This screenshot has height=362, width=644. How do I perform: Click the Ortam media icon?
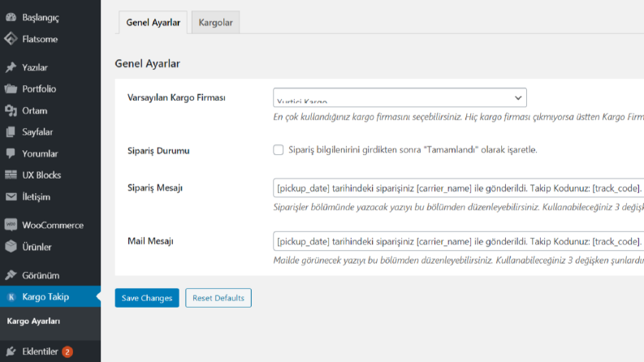(x=11, y=110)
